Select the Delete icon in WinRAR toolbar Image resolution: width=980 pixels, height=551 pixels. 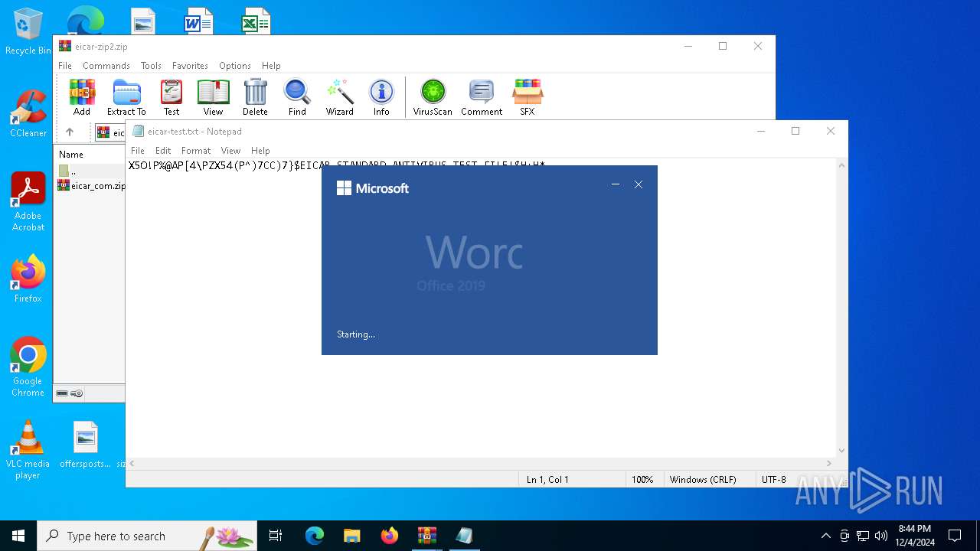tap(255, 97)
